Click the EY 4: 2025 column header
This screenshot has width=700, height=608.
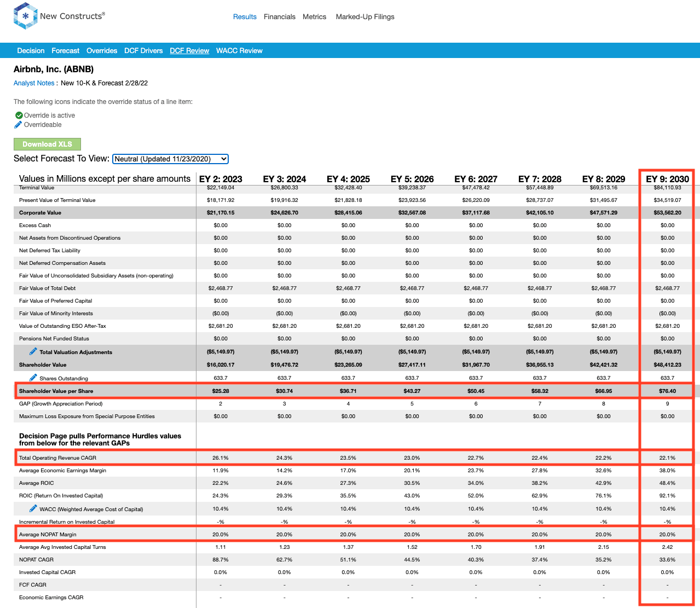point(348,179)
